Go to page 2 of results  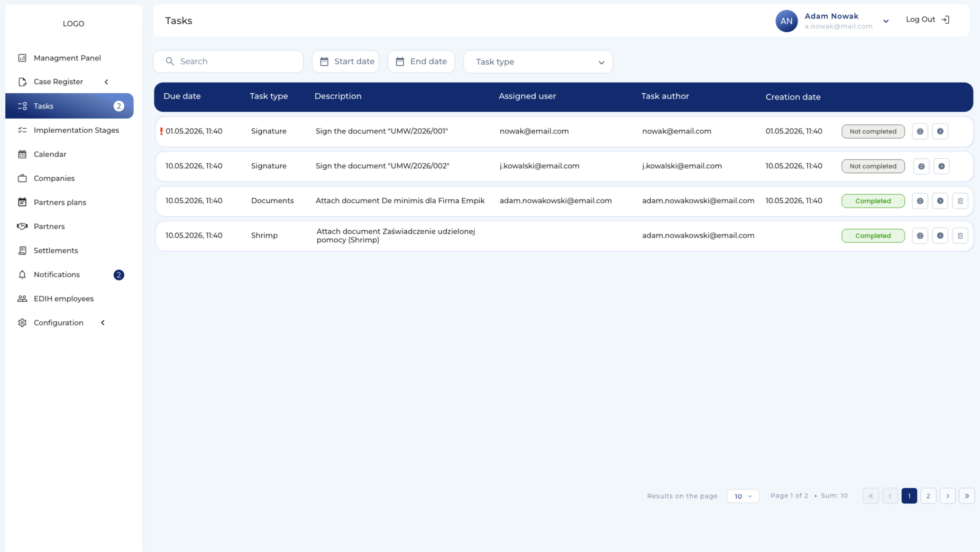[928, 496]
